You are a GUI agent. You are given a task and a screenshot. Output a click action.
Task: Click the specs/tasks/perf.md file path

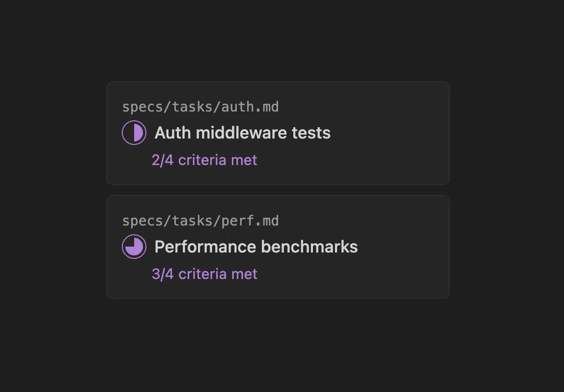pos(200,221)
